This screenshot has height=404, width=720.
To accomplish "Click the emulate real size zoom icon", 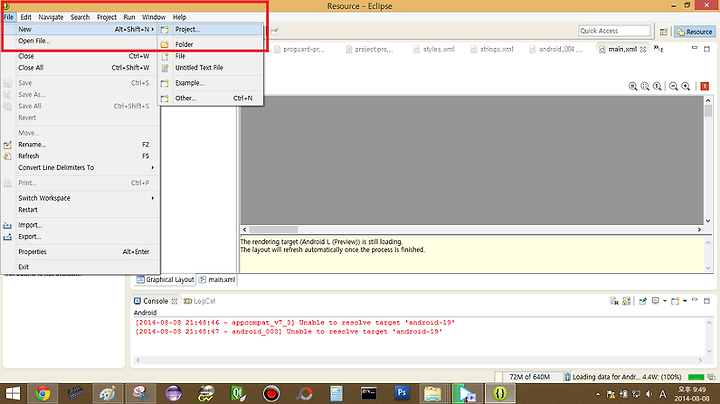I will [x=632, y=86].
